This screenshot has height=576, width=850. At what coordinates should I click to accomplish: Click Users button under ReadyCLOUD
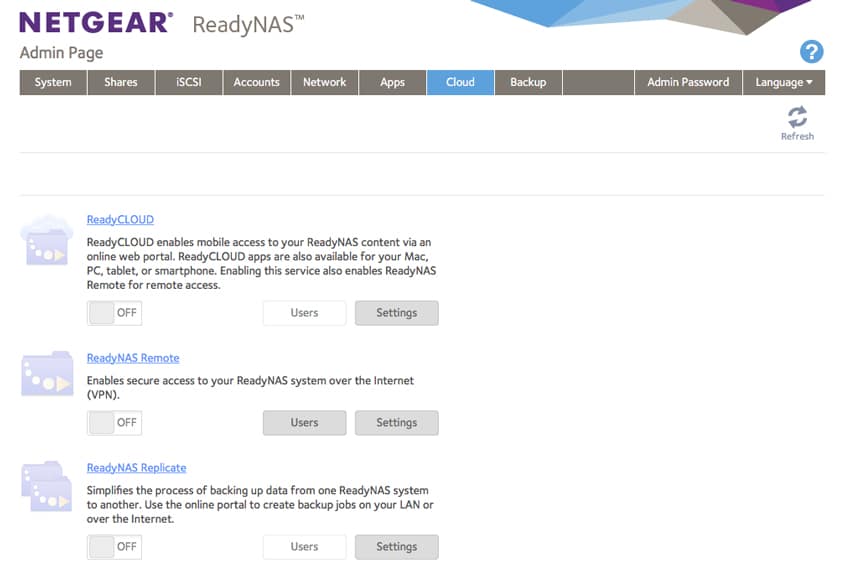coord(304,313)
